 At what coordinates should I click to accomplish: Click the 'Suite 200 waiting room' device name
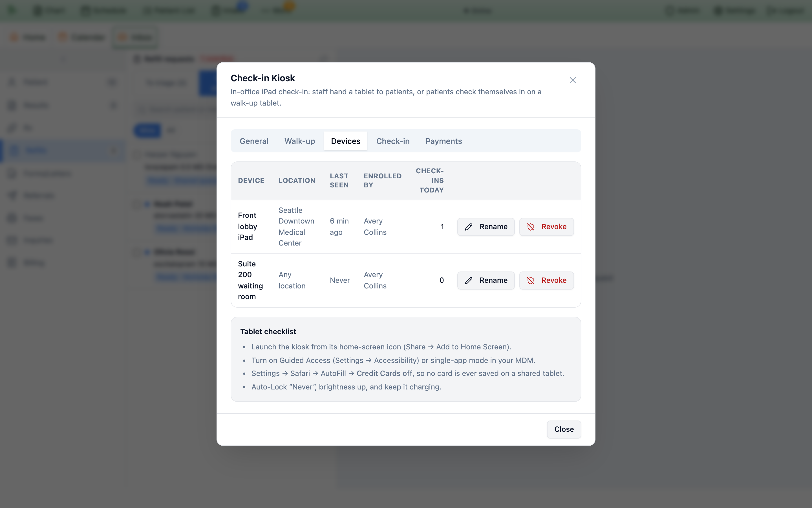(x=250, y=280)
